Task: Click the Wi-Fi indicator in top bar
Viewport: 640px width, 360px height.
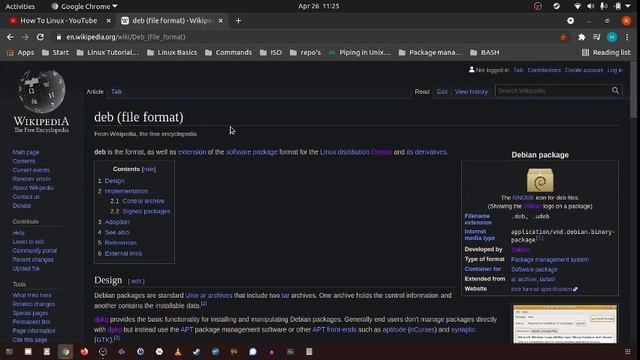Action: (x=577, y=6)
